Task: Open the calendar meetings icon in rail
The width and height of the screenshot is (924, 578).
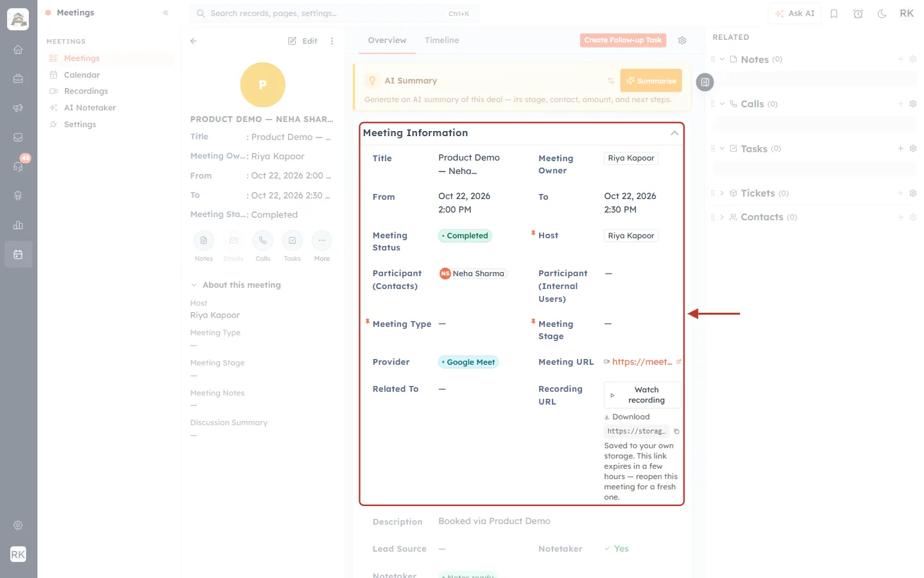Action: point(18,254)
